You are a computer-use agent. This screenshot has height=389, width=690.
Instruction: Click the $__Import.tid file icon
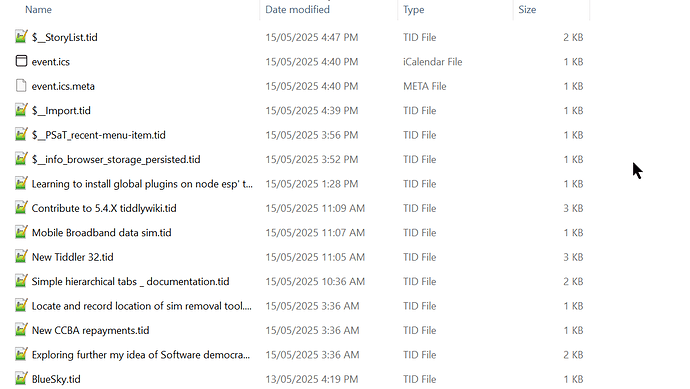21,110
